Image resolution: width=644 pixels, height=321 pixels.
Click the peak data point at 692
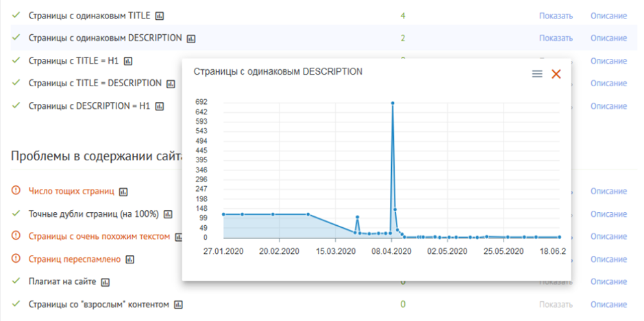click(392, 103)
